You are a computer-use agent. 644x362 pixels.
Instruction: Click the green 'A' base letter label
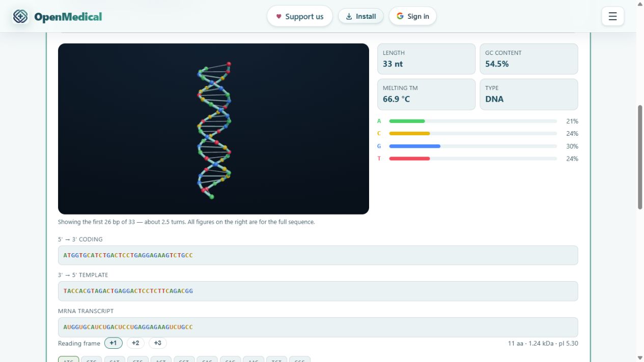[379, 121]
